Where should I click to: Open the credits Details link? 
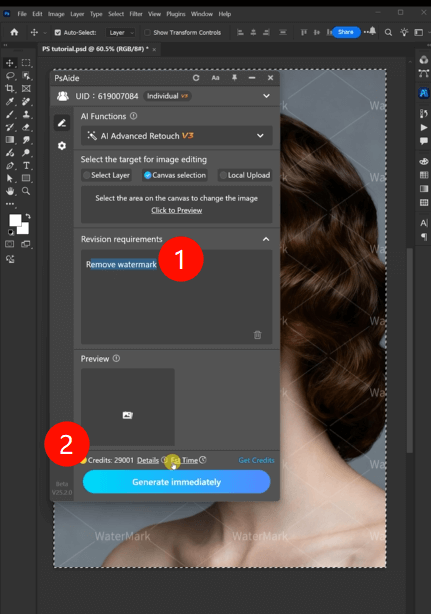click(148, 460)
